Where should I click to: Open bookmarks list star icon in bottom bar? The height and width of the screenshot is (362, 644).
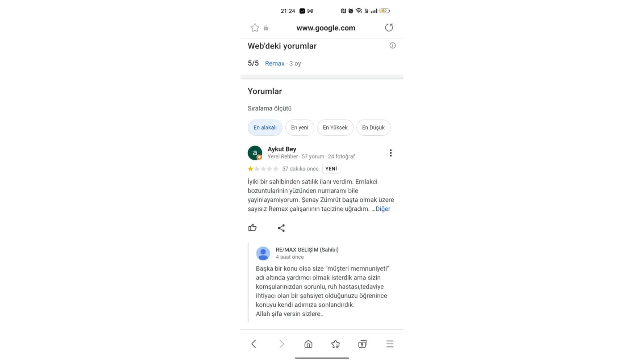click(335, 344)
